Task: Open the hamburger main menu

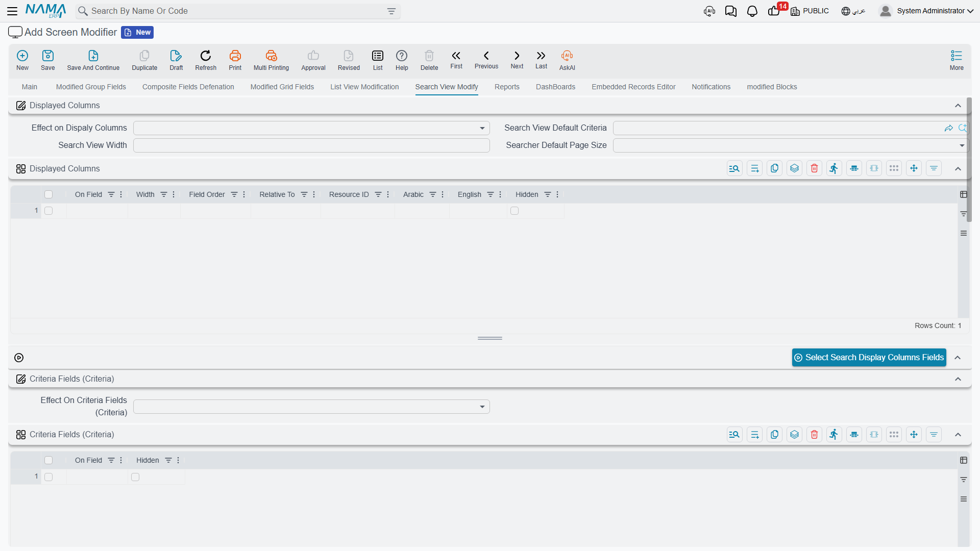Action: 12,11
